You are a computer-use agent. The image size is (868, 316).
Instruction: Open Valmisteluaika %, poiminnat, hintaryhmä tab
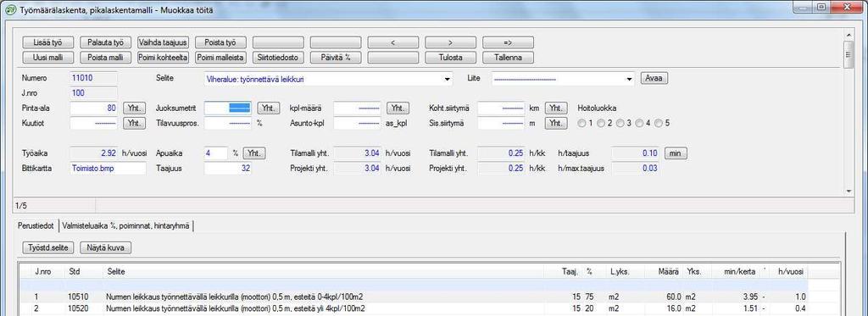click(x=126, y=225)
